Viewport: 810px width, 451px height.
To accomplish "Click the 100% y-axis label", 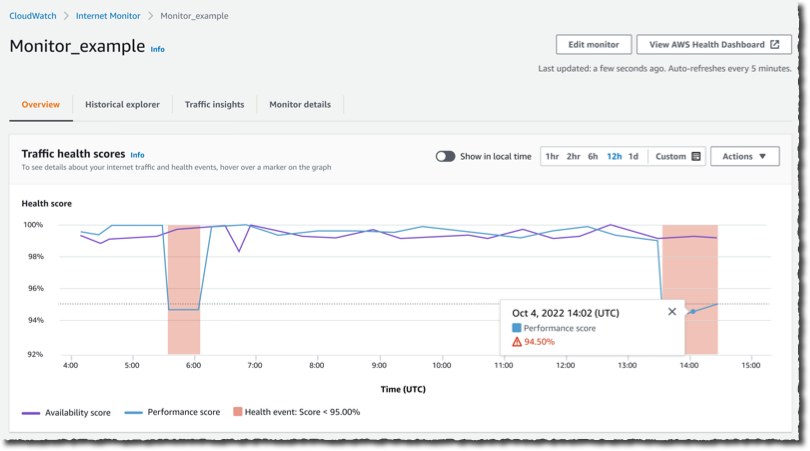I will (x=33, y=225).
